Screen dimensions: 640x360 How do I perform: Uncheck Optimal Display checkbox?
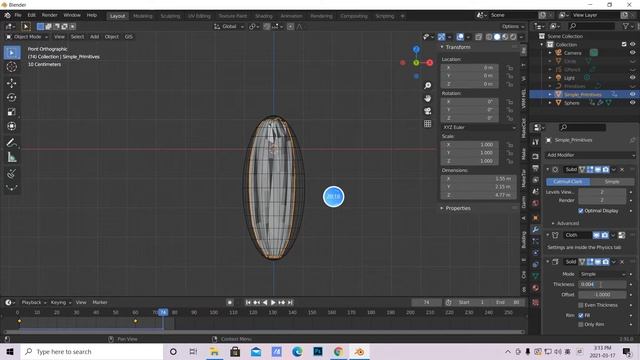(x=581, y=211)
